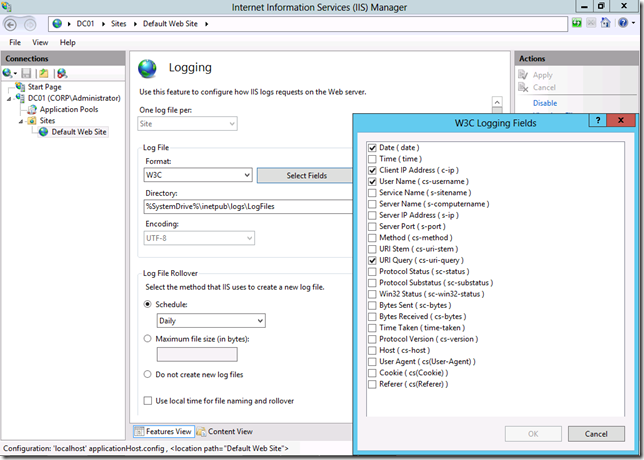Open the One log file per dropdown

point(187,124)
